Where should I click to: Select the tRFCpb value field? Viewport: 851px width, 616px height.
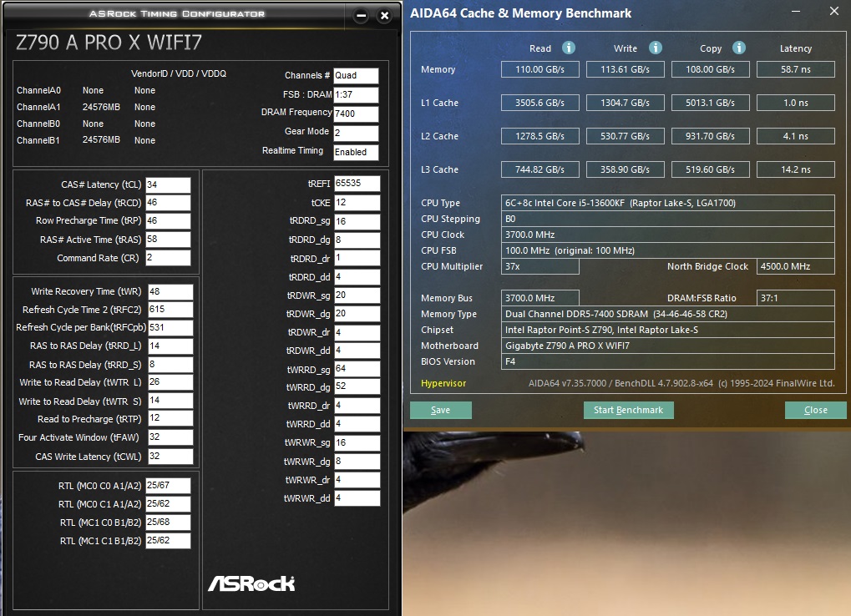[x=170, y=327]
